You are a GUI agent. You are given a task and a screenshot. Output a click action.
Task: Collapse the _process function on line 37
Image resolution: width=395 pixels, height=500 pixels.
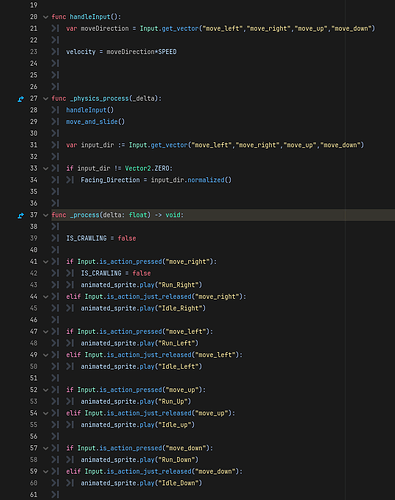pos(46,215)
